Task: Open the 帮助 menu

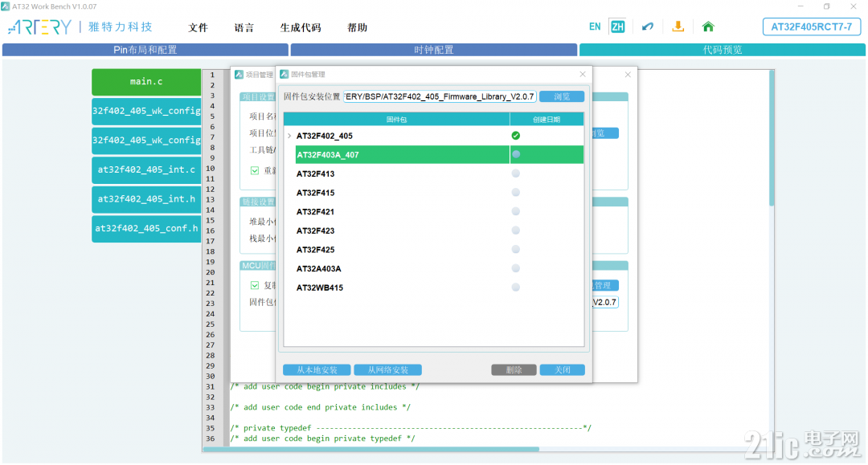Action: tap(357, 27)
